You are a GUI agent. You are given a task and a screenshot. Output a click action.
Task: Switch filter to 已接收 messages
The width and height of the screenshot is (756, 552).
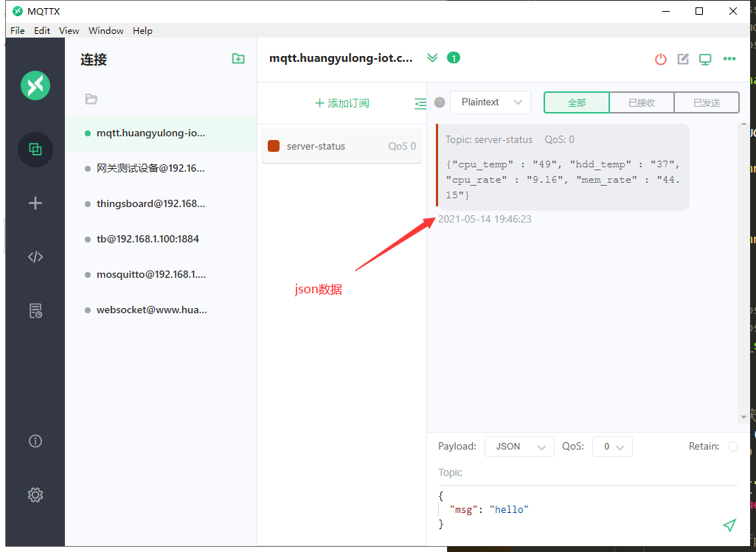point(641,102)
